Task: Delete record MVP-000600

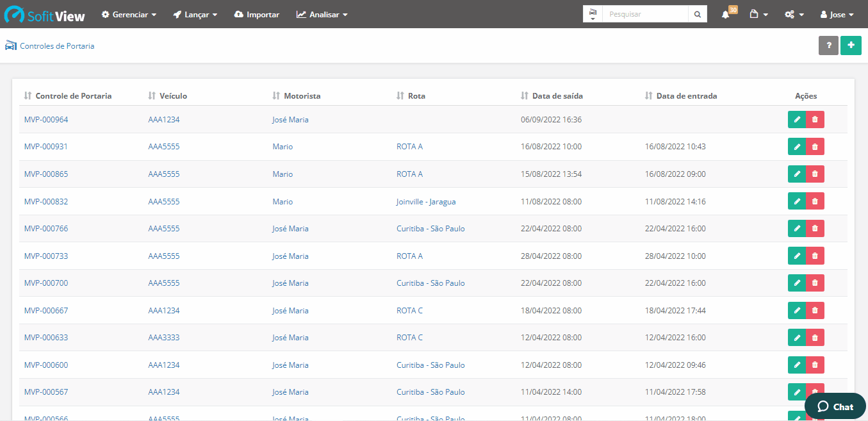Action: pyautogui.click(x=815, y=365)
